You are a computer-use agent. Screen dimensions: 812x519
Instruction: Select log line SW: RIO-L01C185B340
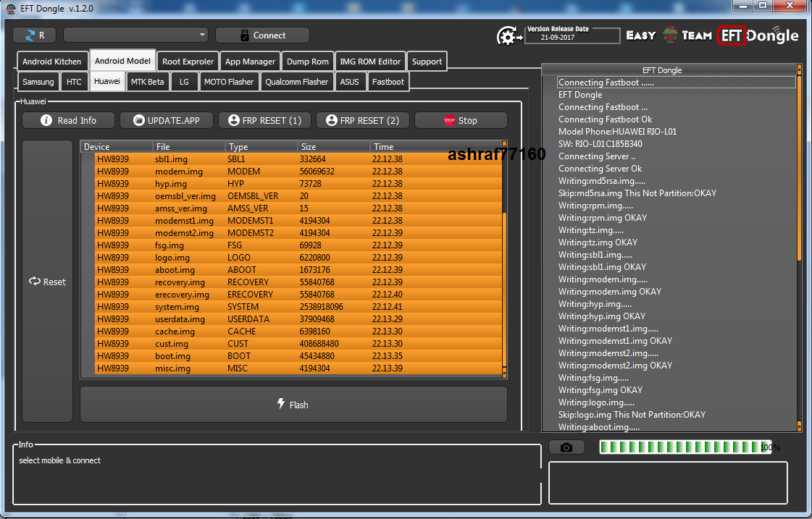[x=600, y=144]
